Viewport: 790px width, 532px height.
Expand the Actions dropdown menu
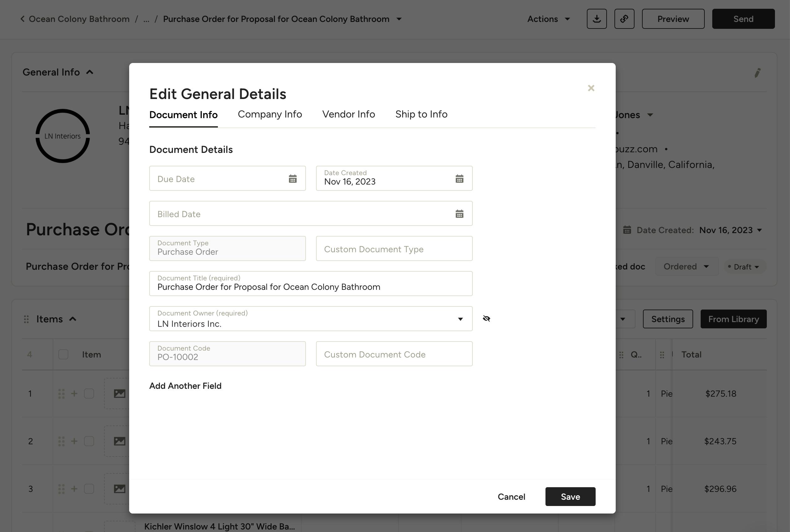(549, 19)
